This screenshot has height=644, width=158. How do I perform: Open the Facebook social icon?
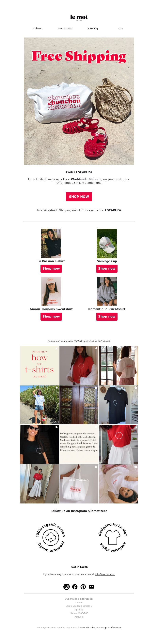(75, 587)
